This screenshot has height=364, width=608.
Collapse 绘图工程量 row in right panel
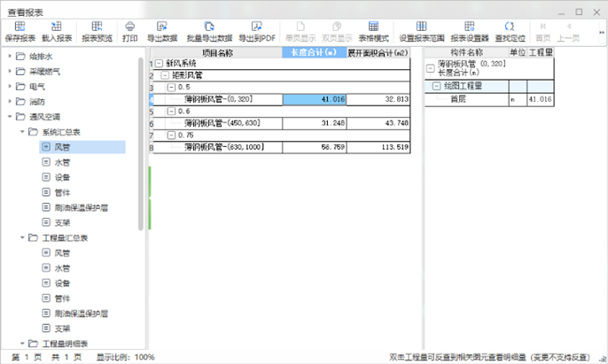tap(436, 87)
